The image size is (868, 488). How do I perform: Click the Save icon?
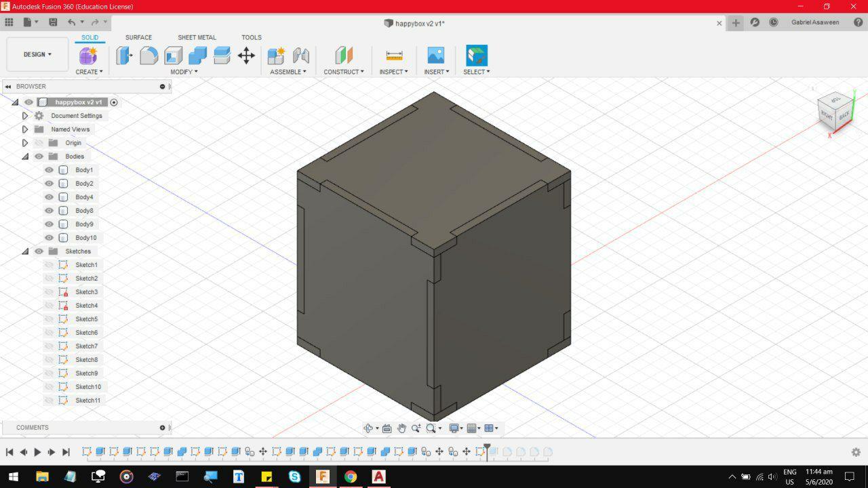tap(53, 22)
